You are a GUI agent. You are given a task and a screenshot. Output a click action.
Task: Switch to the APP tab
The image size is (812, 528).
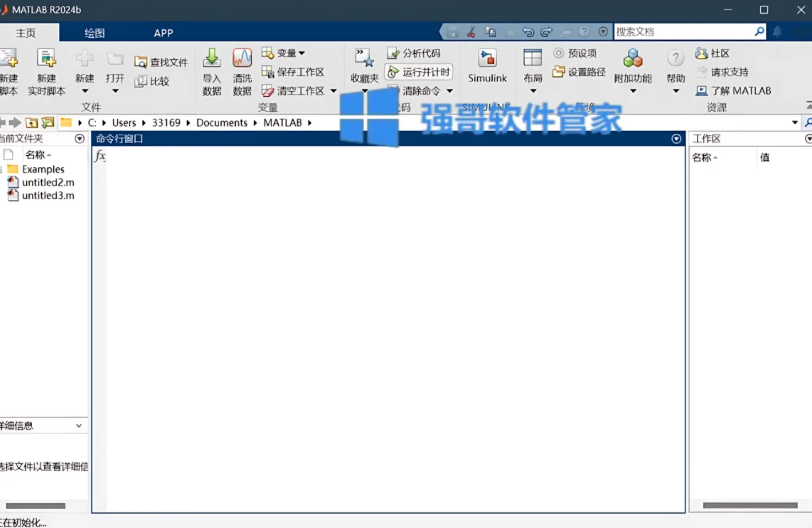point(163,33)
